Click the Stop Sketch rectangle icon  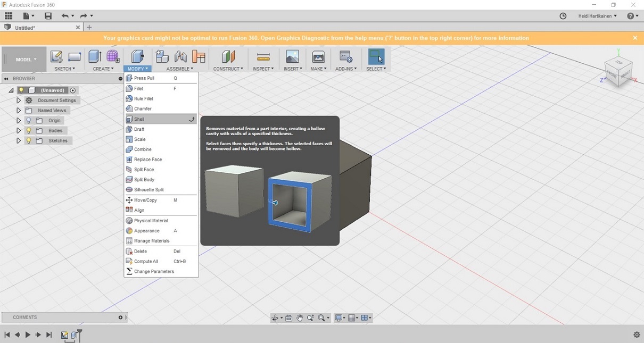[x=75, y=56]
